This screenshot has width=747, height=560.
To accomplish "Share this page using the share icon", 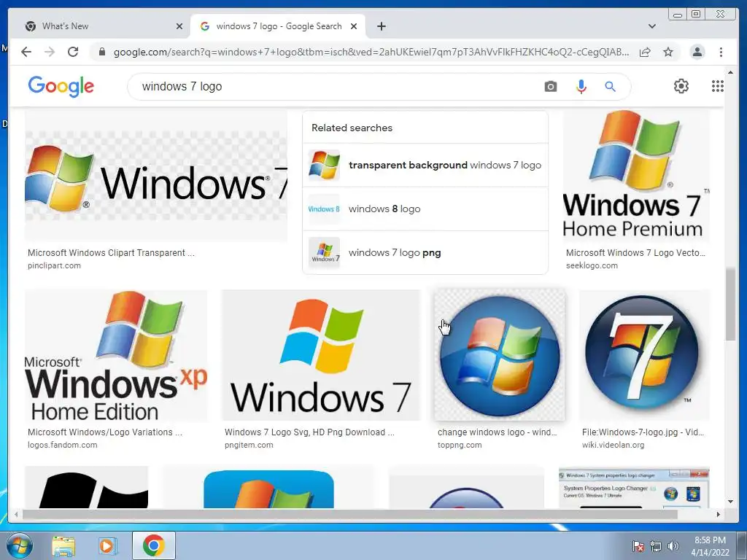I will [x=645, y=52].
